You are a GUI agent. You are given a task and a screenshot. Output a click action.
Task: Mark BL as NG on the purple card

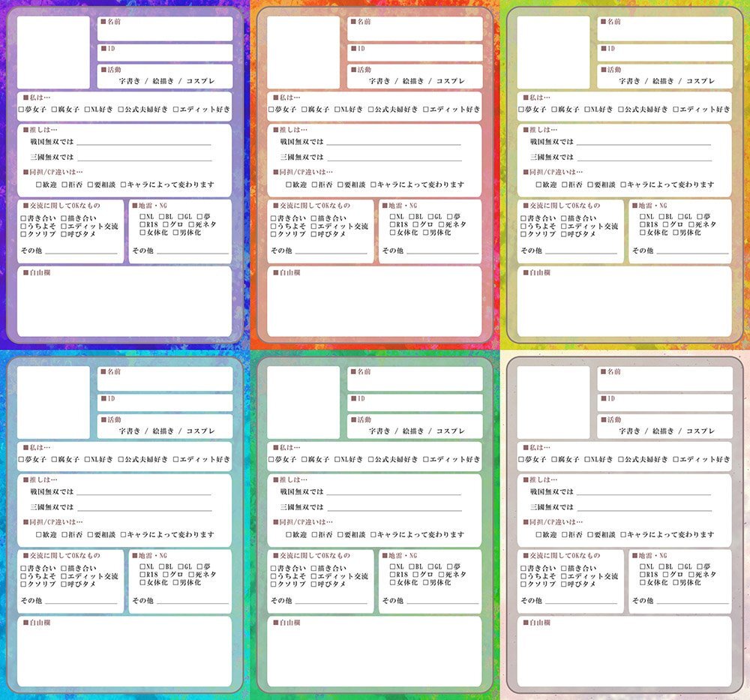162,217
